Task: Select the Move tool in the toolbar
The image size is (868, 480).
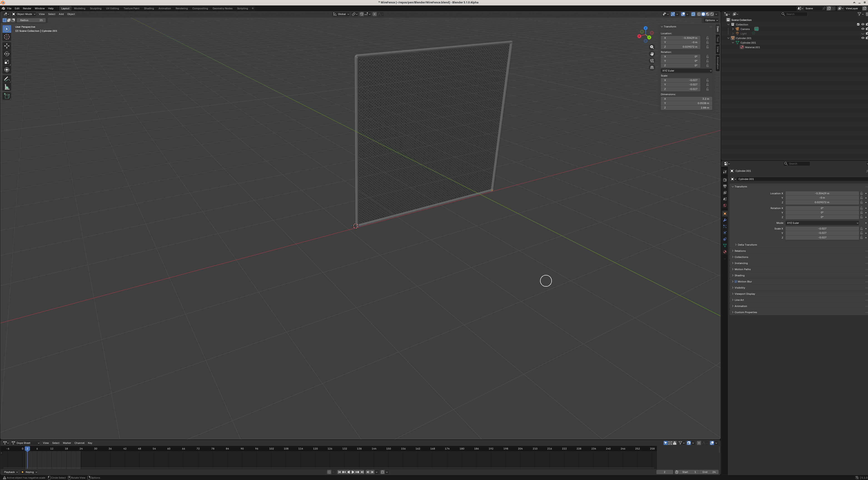Action: (x=7, y=46)
